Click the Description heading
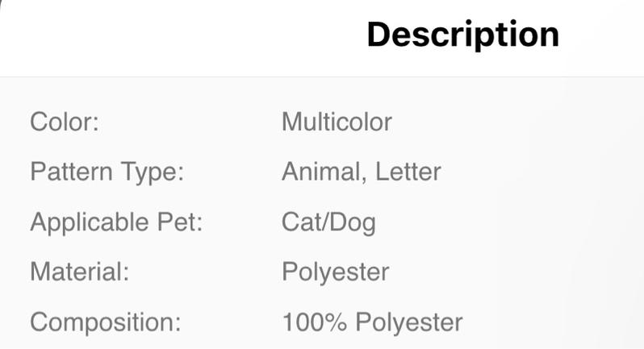 click(x=462, y=35)
